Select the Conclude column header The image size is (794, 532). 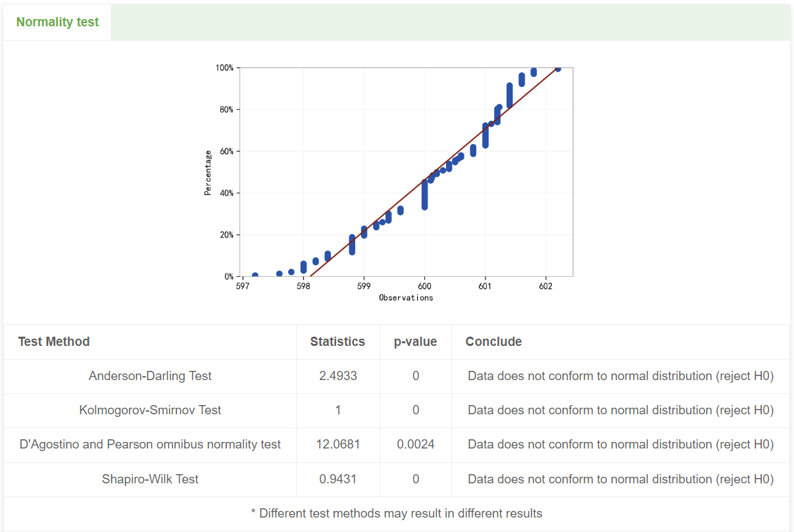pyautogui.click(x=493, y=341)
